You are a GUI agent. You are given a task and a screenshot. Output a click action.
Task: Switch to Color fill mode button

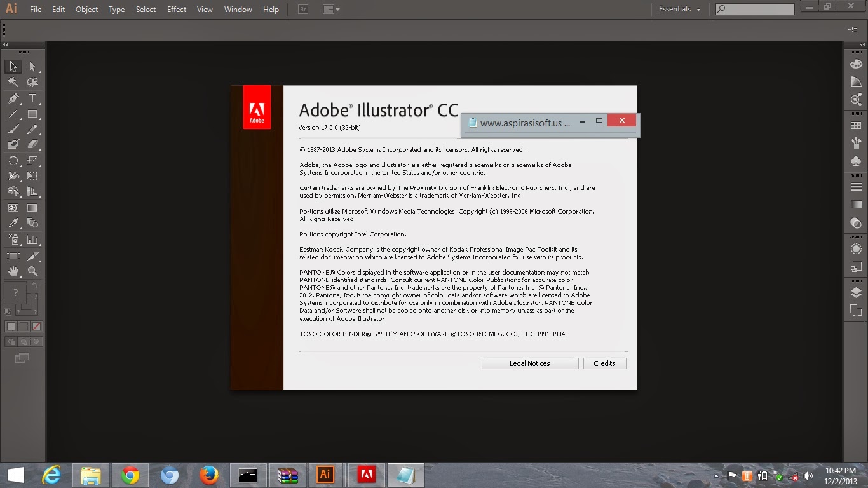11,327
